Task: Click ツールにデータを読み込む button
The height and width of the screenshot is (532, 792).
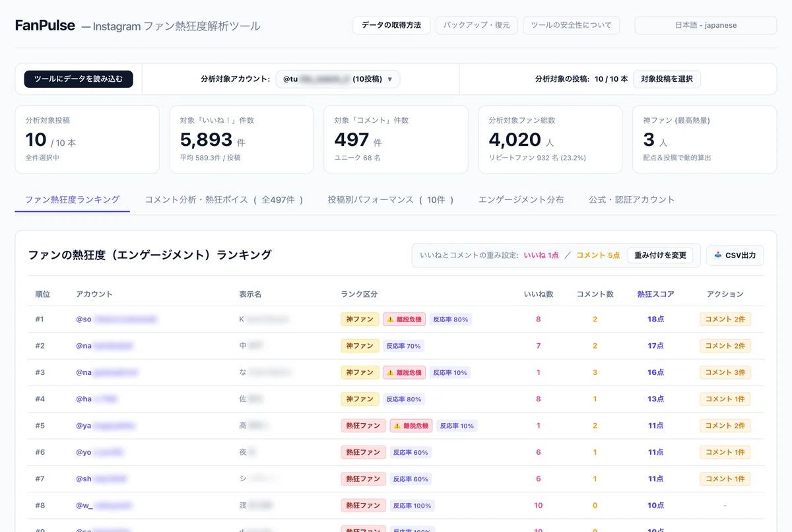Action: click(79, 79)
